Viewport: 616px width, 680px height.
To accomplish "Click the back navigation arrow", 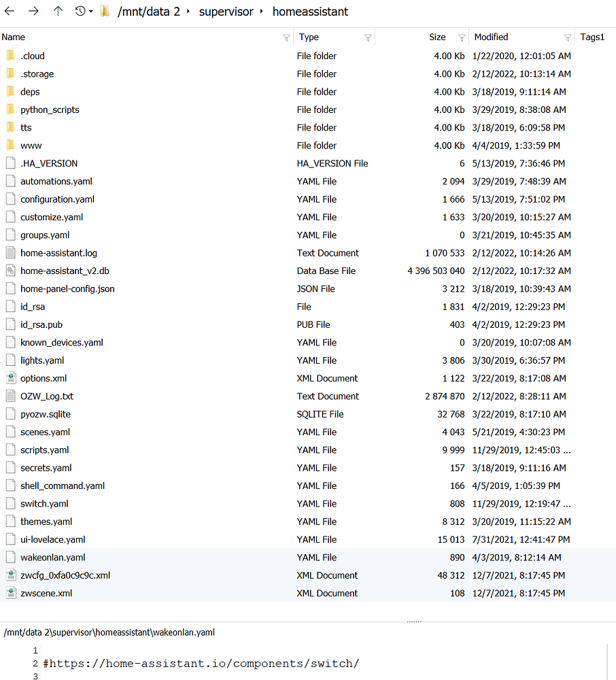I will (11, 12).
